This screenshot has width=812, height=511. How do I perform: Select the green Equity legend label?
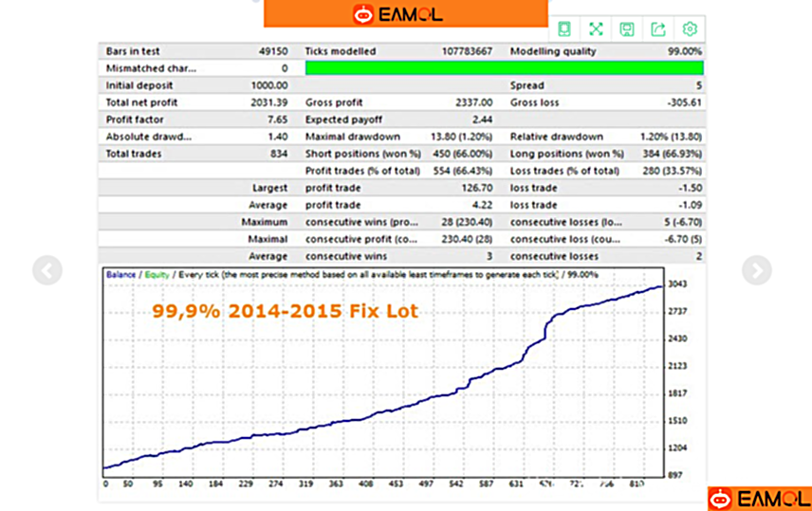157,274
